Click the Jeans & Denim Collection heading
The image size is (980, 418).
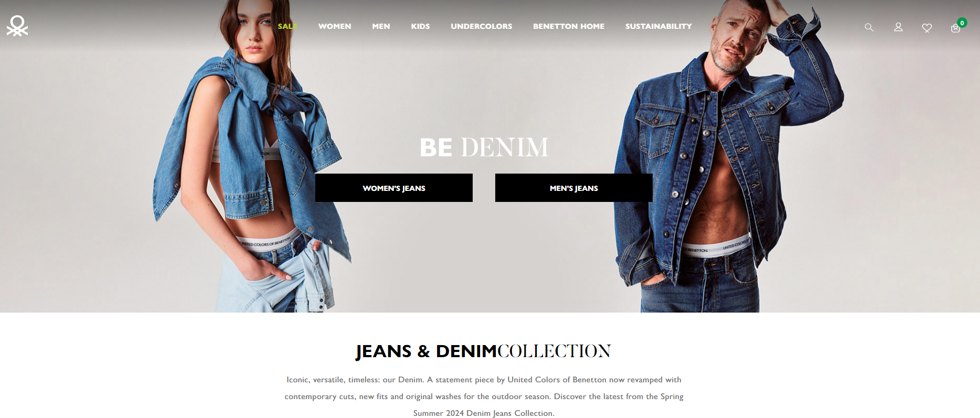(483, 351)
